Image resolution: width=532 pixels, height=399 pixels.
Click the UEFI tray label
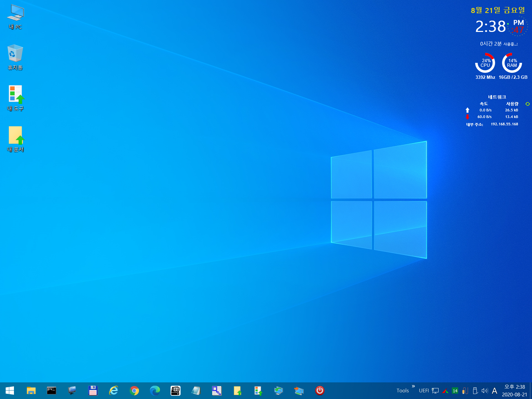pos(424,391)
